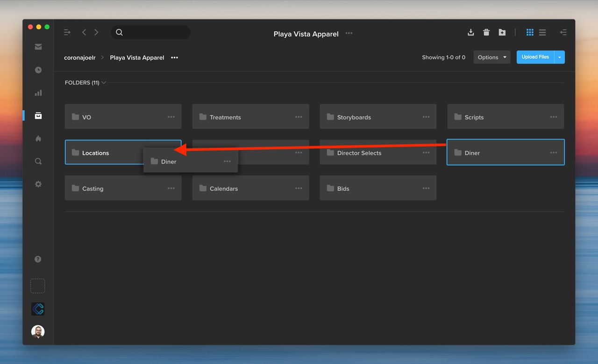Go to coronajoelr breadcrumb
This screenshot has width=598, height=364.
point(80,57)
